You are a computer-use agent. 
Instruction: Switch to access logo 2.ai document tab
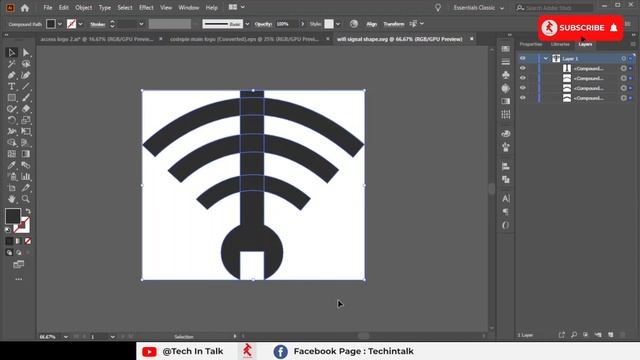[x=97, y=39]
